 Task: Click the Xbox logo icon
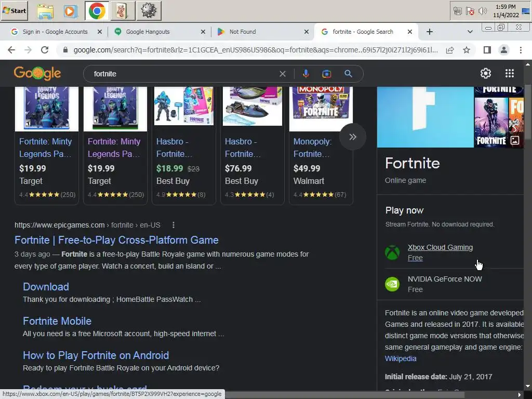click(x=392, y=252)
